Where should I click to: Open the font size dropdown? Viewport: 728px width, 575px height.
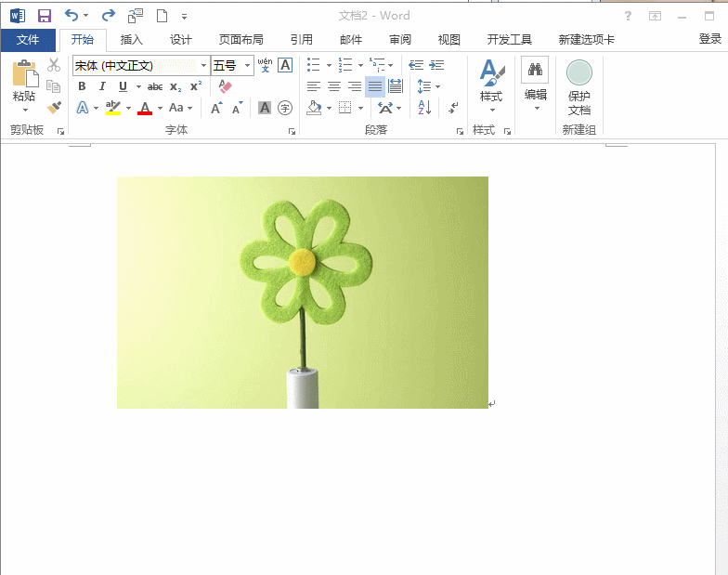pos(248,65)
